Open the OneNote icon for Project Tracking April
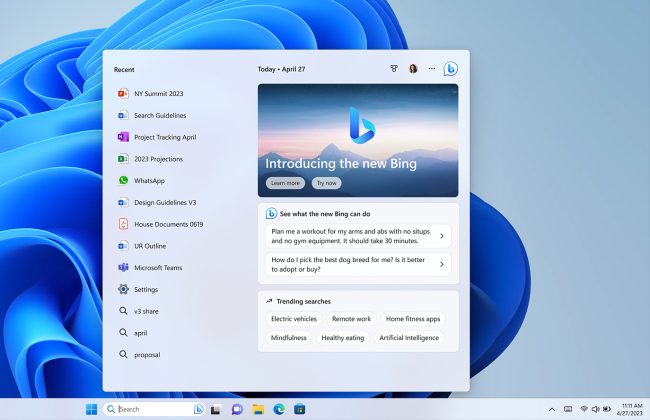The image size is (650, 420). click(x=123, y=137)
